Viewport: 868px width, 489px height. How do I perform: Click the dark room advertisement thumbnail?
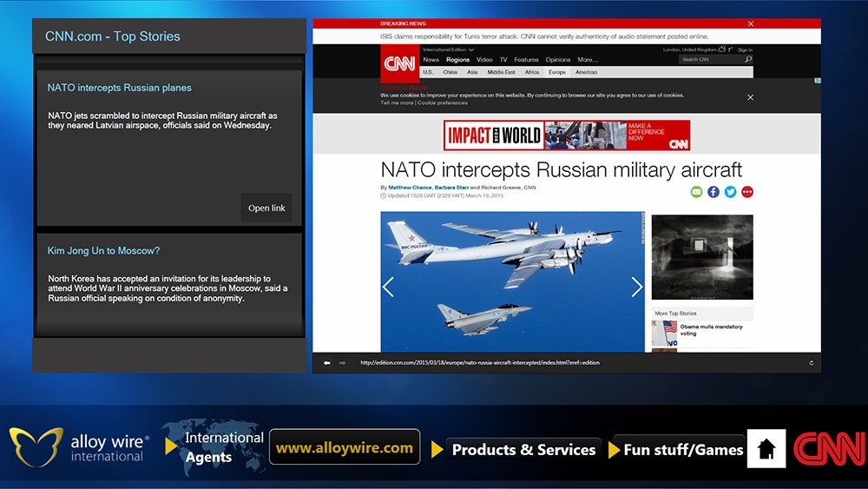[702, 257]
